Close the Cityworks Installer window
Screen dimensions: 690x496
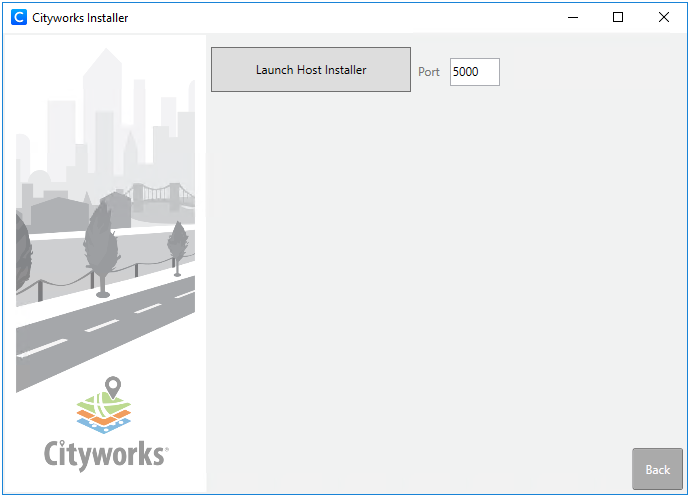click(x=664, y=17)
